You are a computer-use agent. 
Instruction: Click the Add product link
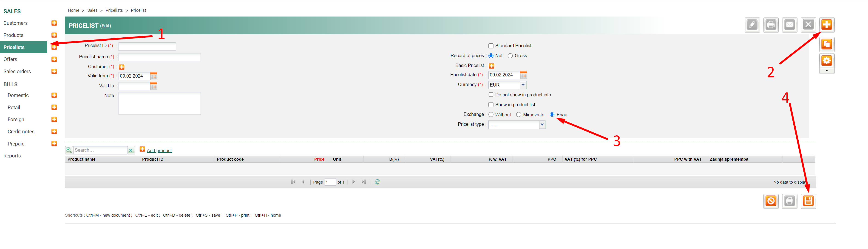pos(159,150)
